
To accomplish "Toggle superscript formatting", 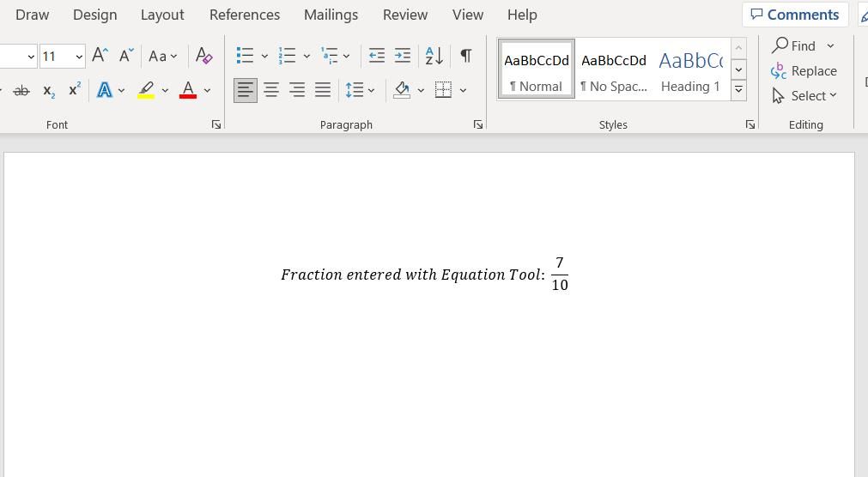I will pyautogui.click(x=75, y=89).
